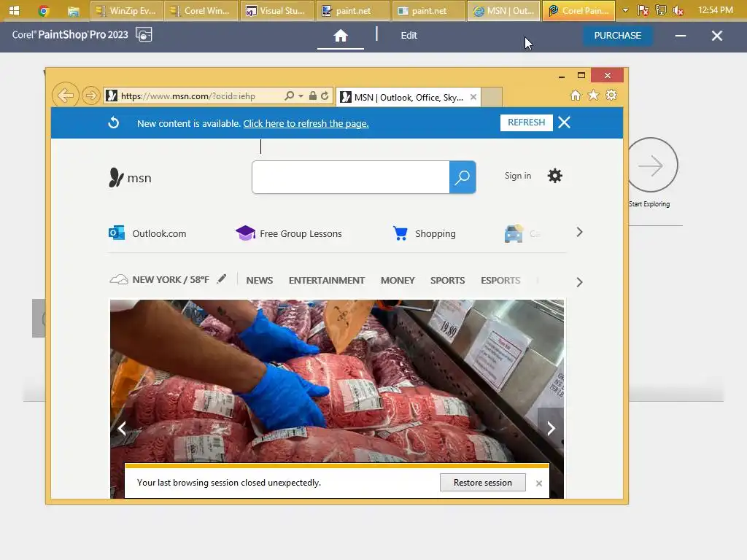Expand shortcuts row with right chevron
The image size is (747, 560).
coord(579,233)
